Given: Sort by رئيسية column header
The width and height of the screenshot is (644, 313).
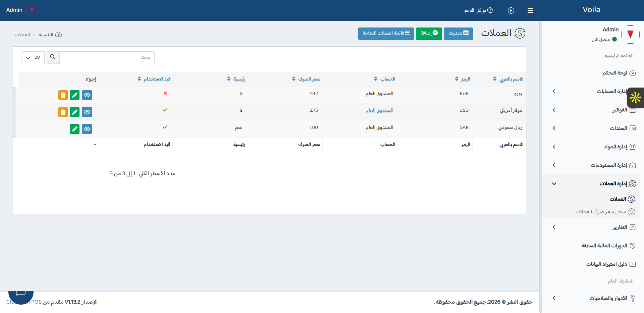Looking at the screenshot, I should pos(236,79).
